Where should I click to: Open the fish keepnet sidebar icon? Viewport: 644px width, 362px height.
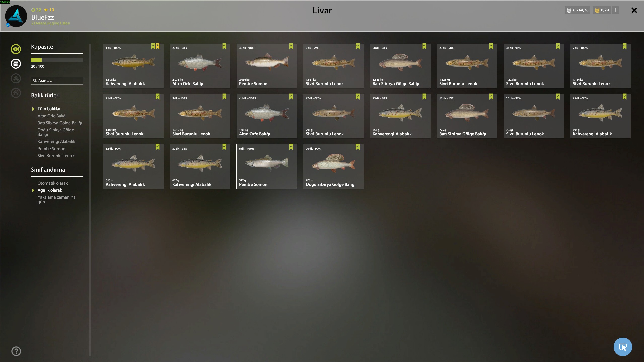[x=16, y=49]
